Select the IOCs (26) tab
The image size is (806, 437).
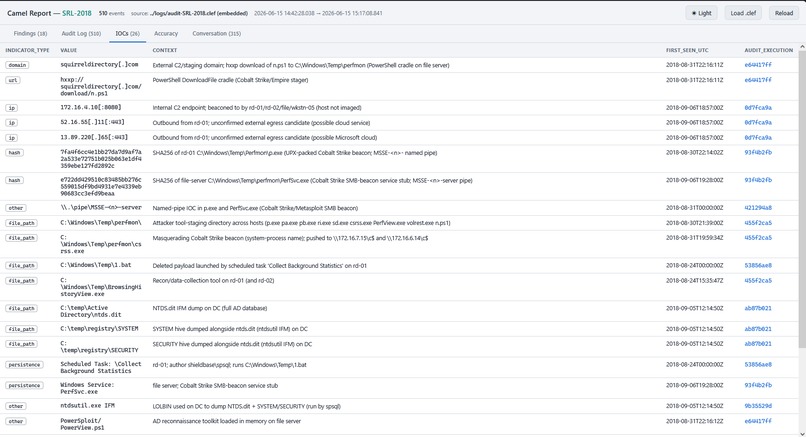(127, 33)
